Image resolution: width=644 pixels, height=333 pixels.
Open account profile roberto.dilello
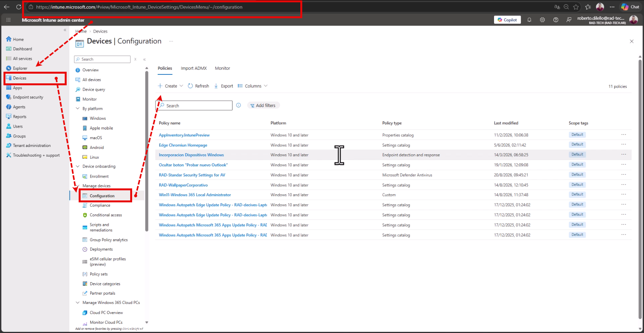point(607,20)
